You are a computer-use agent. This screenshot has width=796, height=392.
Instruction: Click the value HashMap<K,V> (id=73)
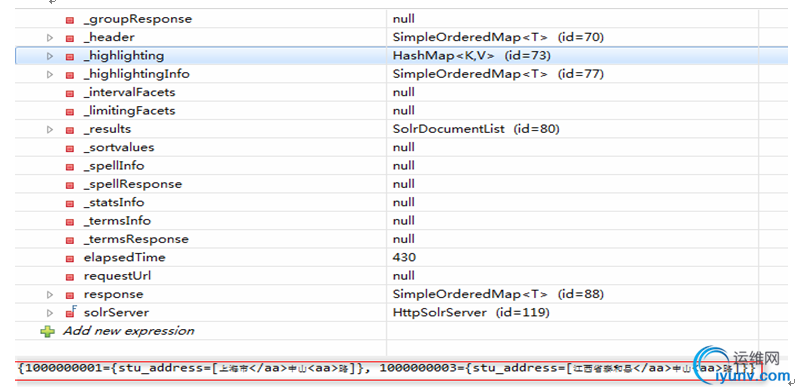(x=472, y=56)
